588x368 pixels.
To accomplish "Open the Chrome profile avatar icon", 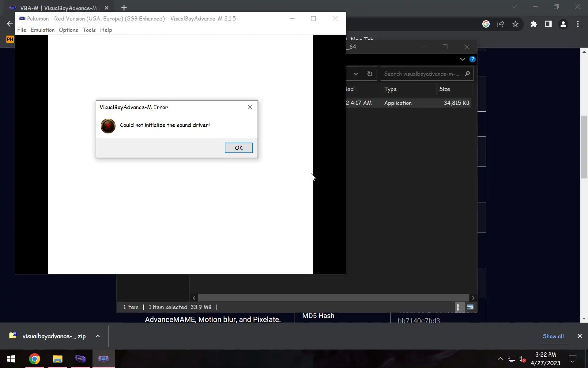I will click(563, 24).
